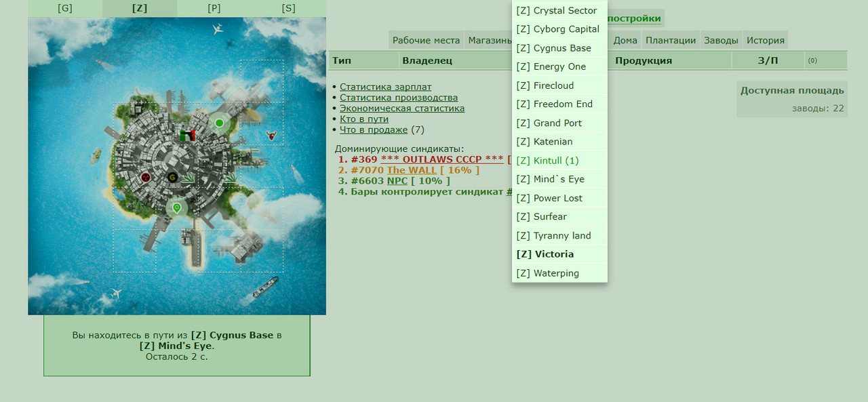Select [Z] Crystal Sector from the list

pyautogui.click(x=559, y=10)
